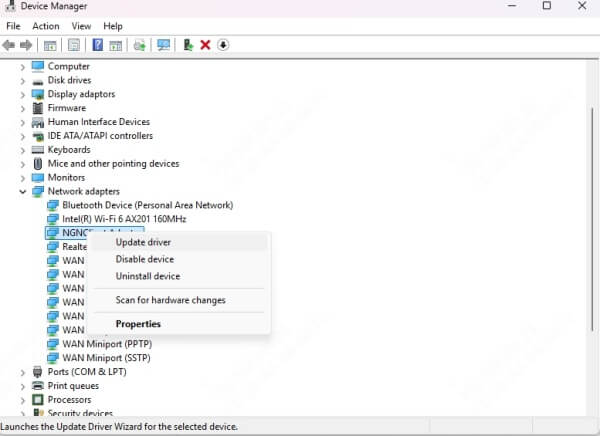Open Properties from the context menu
This screenshot has height=436, width=600.
pyautogui.click(x=138, y=324)
